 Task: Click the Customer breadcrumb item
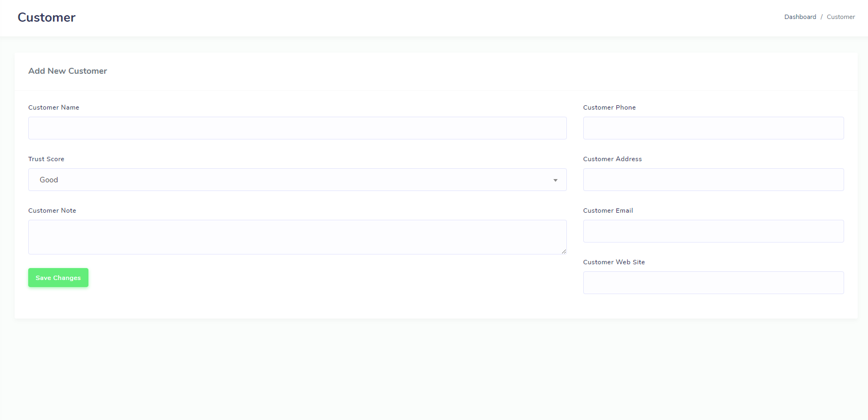click(840, 17)
